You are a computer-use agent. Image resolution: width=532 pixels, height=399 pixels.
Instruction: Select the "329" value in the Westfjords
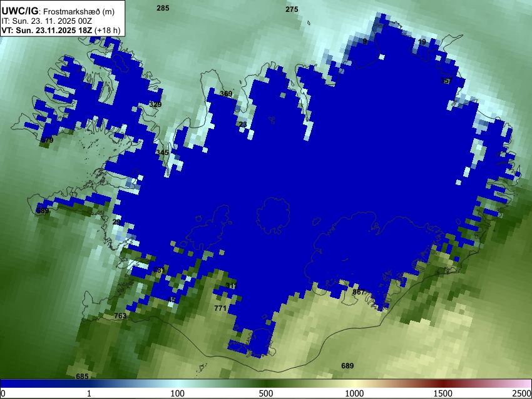coord(155,104)
